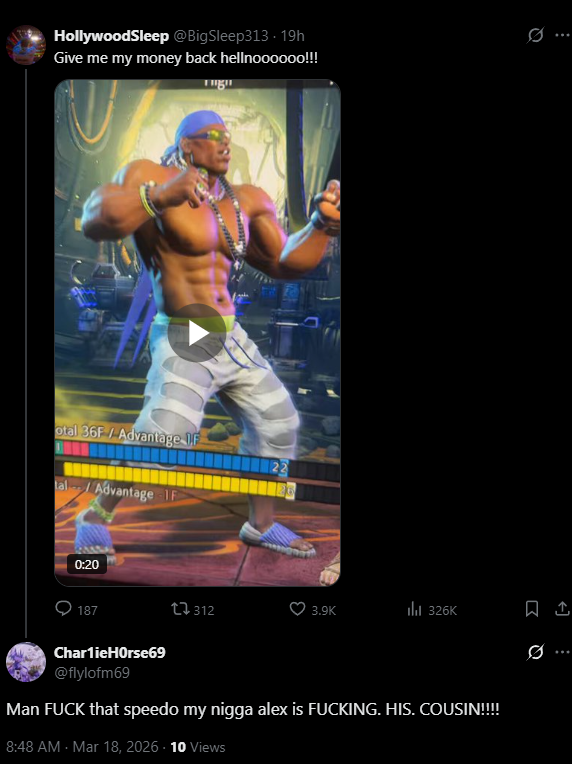572x764 pixels.
Task: Open replies on HollywoodSleep's post
Action: [x=76, y=610]
